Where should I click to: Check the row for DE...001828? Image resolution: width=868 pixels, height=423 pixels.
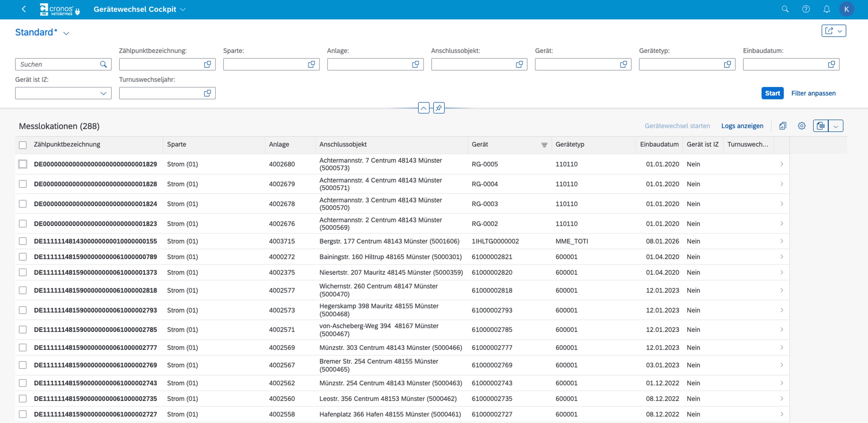coord(23,184)
